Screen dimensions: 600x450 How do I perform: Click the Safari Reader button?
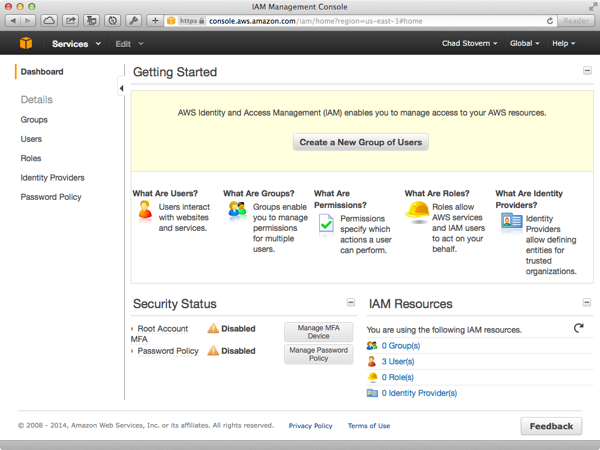click(x=576, y=21)
